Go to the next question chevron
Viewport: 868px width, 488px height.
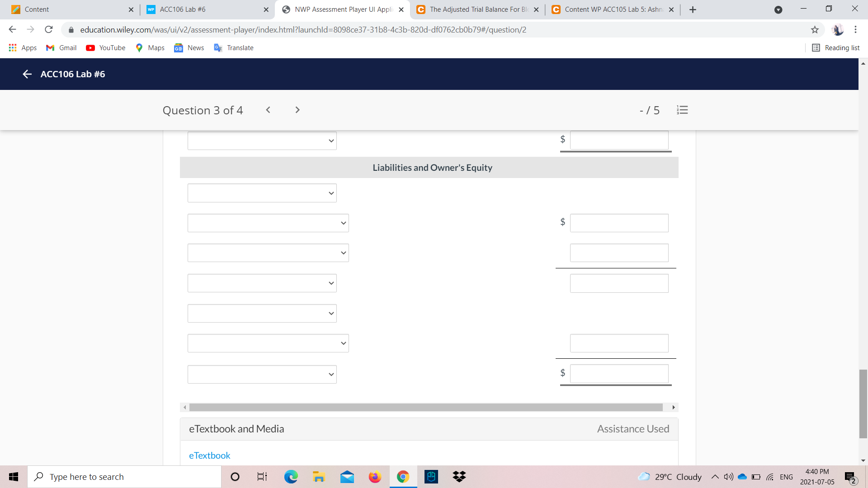(297, 110)
